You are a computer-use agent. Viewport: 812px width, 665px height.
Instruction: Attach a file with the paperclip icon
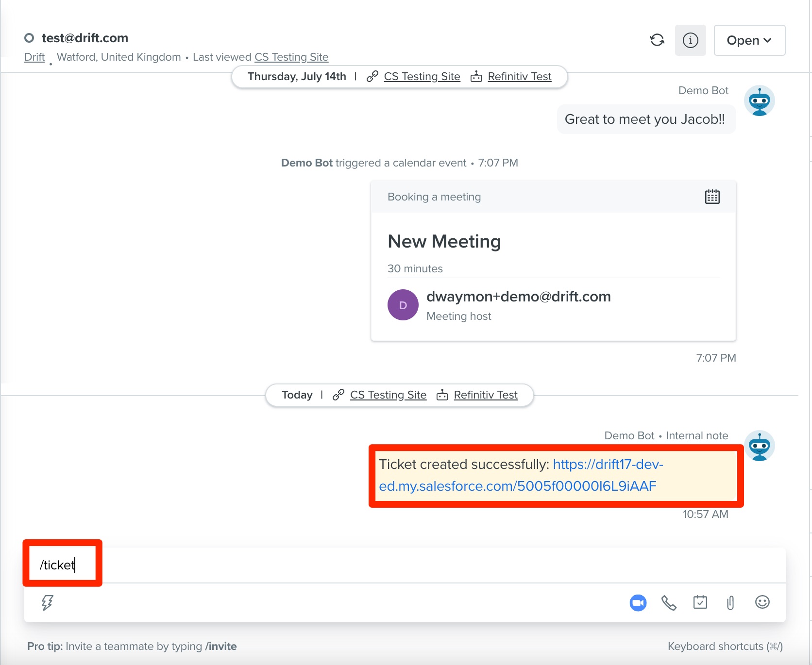(x=730, y=603)
